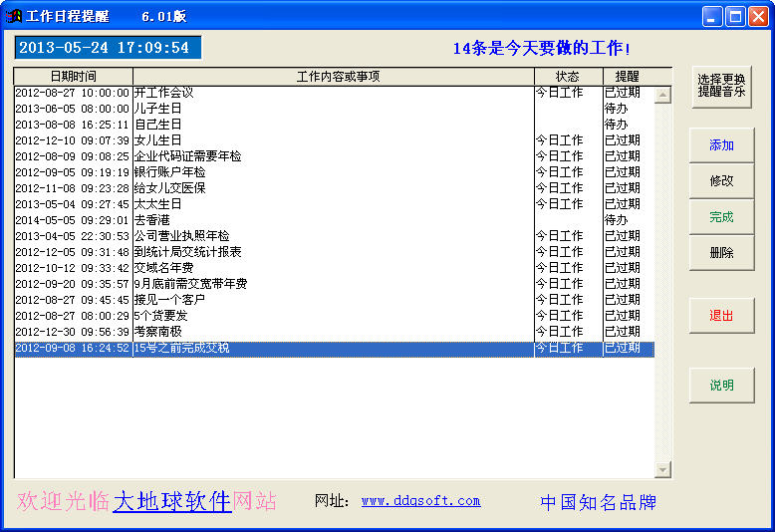
Task: Click 今日工作 in the 太太生日 row
Action: click(560, 203)
